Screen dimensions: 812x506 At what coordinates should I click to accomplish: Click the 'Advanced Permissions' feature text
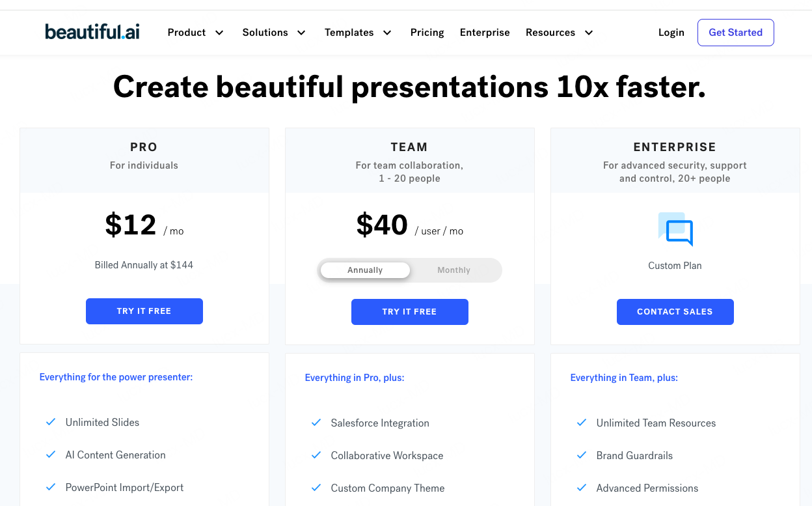pyautogui.click(x=647, y=488)
